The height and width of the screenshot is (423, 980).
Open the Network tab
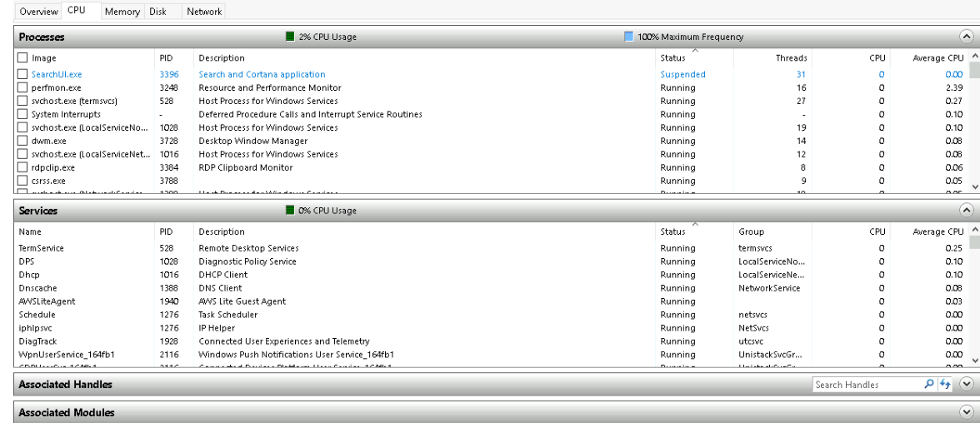[x=204, y=12]
